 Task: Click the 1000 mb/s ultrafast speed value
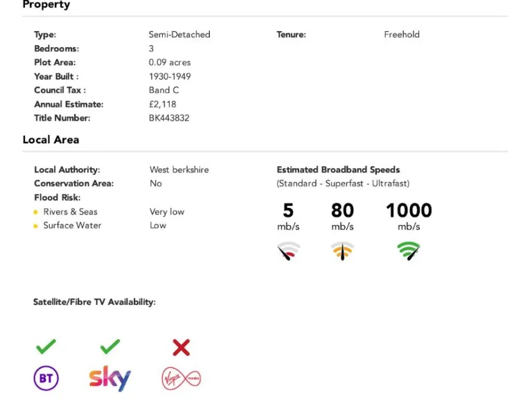(x=409, y=211)
